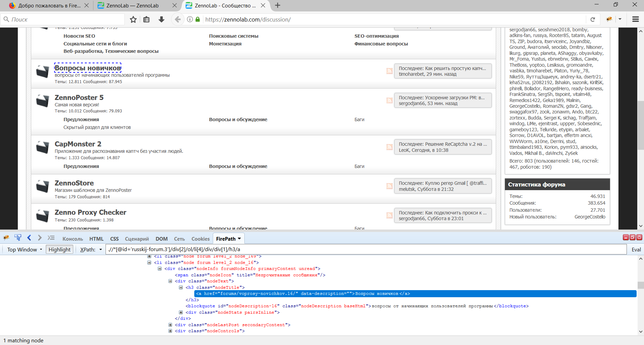Image resolution: width=644 pixels, height=345 pixels.
Task: Minimize the Firebug panel with the red minus button
Action: [626, 237]
